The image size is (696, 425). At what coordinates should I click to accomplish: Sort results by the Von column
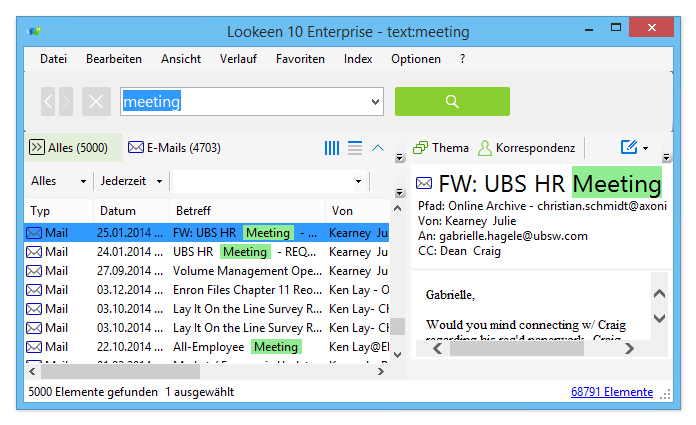[x=357, y=211]
